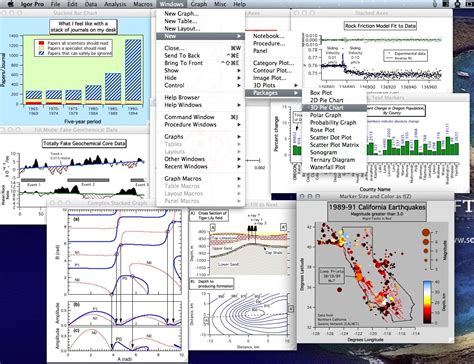The width and height of the screenshot is (474, 364).
Task: Open the Data menu
Action: [91, 4]
